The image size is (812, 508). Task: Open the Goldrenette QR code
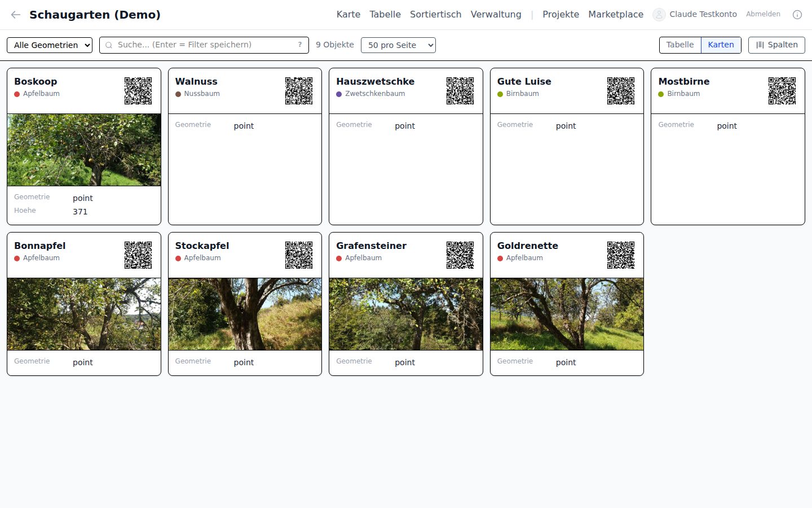tap(621, 255)
